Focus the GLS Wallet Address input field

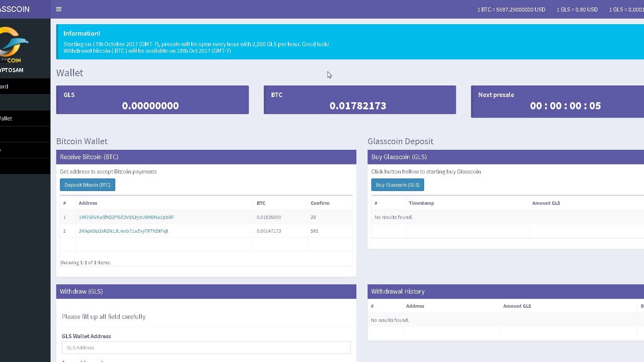(x=206, y=347)
